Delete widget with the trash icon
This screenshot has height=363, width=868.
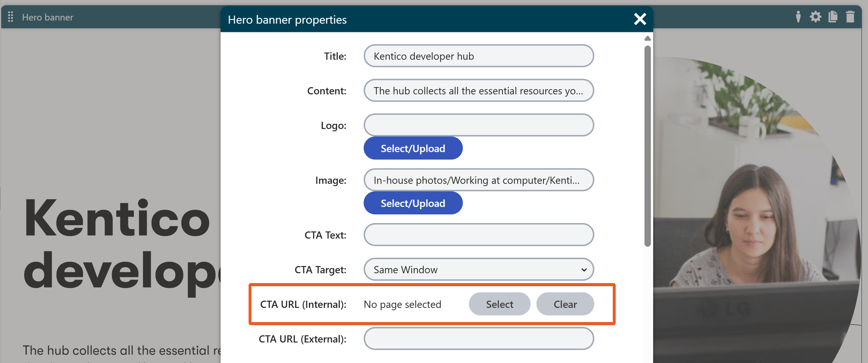[x=850, y=17]
